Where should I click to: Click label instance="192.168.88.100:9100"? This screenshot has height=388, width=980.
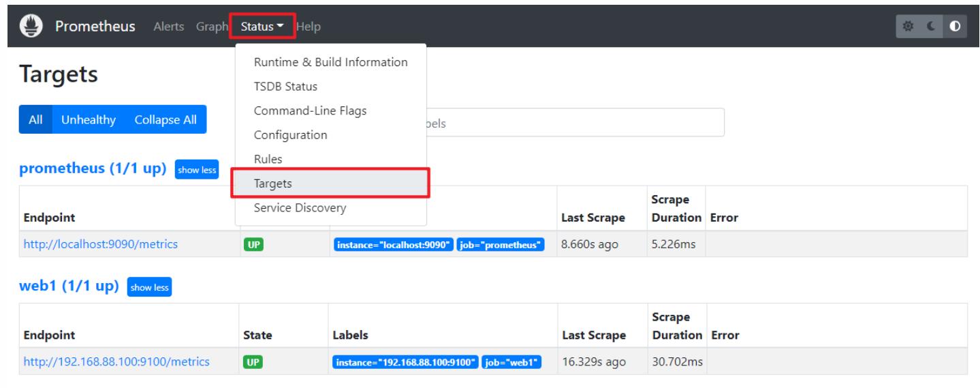pyautogui.click(x=407, y=361)
